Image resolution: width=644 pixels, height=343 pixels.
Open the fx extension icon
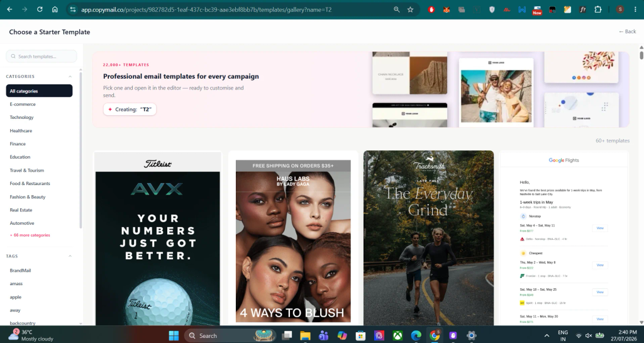pyautogui.click(x=583, y=9)
